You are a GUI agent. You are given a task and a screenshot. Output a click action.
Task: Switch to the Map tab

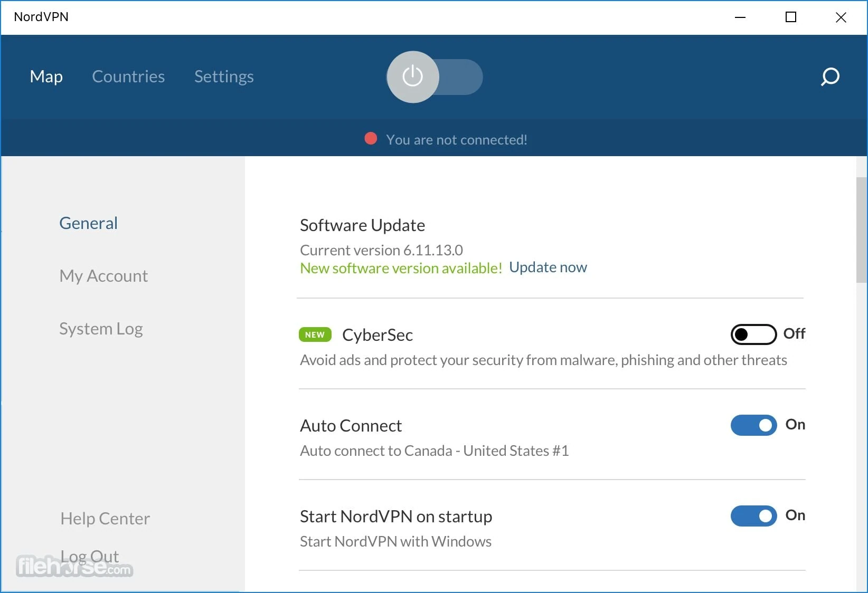[46, 76]
